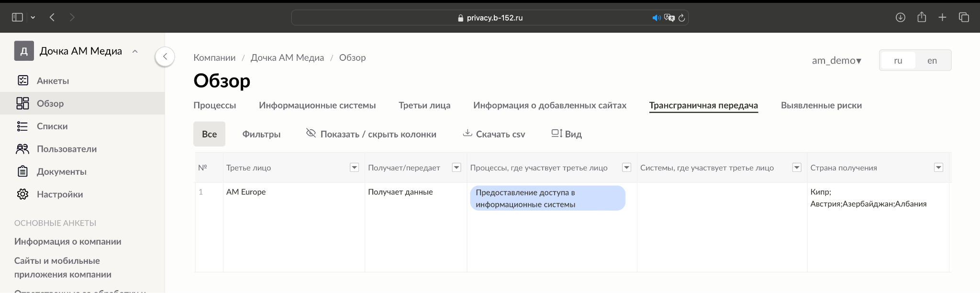The image size is (980, 293).
Task: Click the Документы clipboard icon
Action: point(22,171)
